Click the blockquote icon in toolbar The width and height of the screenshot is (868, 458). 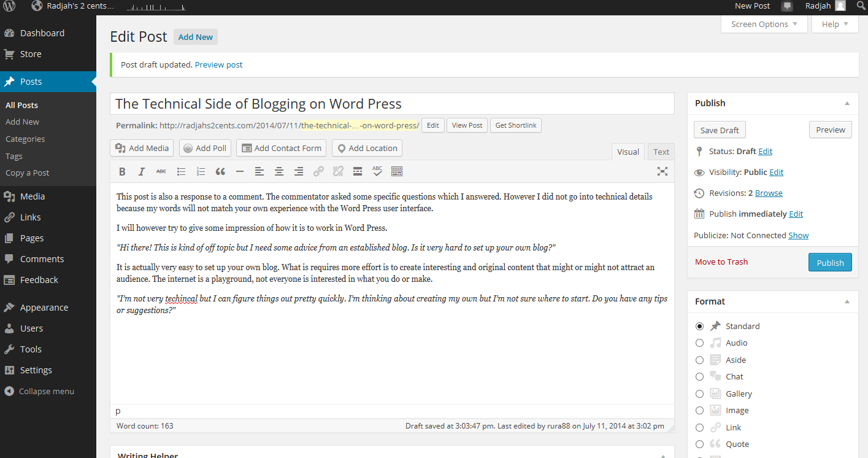click(220, 172)
